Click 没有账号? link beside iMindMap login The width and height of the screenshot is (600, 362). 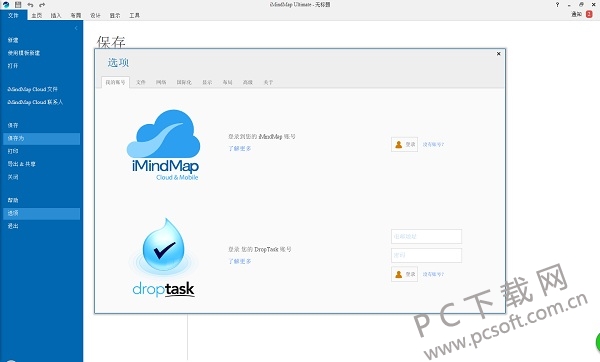[433, 145]
